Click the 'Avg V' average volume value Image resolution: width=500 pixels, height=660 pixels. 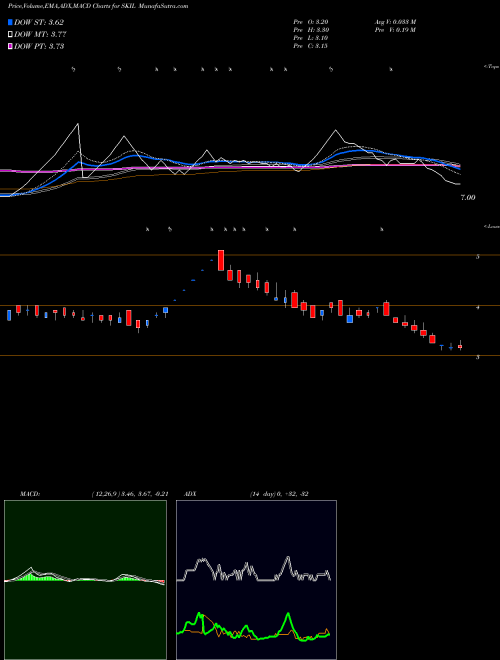click(x=396, y=22)
